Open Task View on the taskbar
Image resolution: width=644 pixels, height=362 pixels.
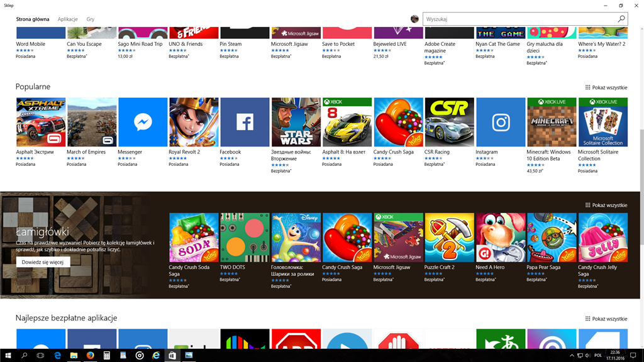click(40, 356)
